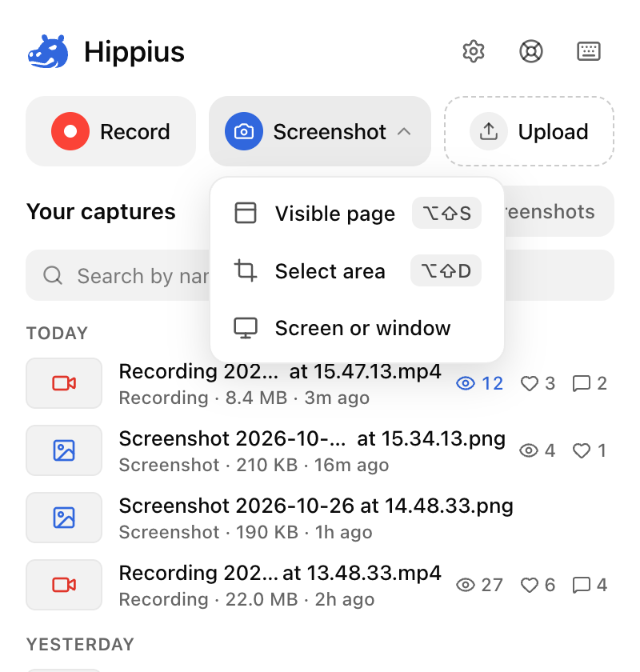Click the crop icon beside Select area
This screenshot has height=672, width=640.
tap(246, 271)
